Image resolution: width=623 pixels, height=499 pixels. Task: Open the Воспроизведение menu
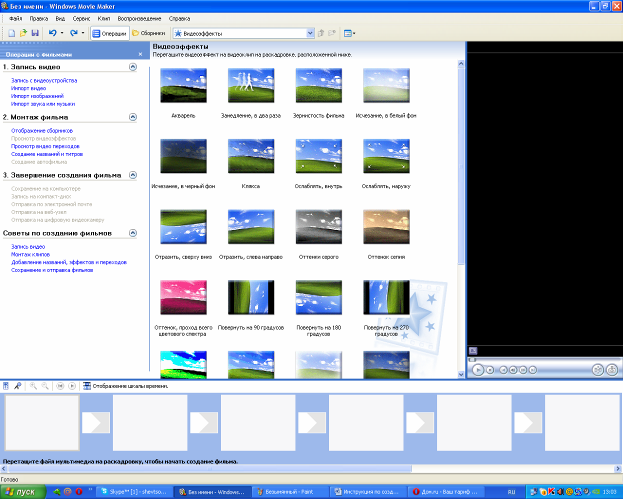click(x=139, y=19)
